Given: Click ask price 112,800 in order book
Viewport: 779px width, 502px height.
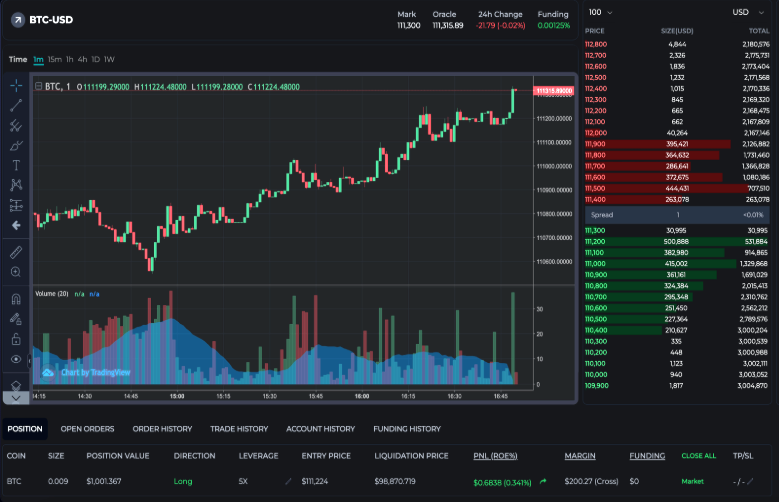Looking at the screenshot, I should click(x=596, y=44).
